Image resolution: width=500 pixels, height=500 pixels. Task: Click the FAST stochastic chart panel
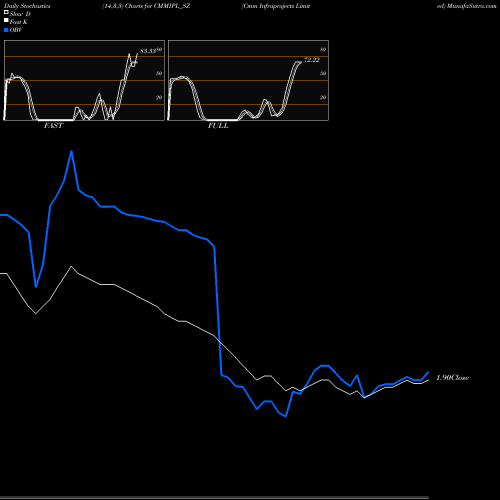(84, 80)
